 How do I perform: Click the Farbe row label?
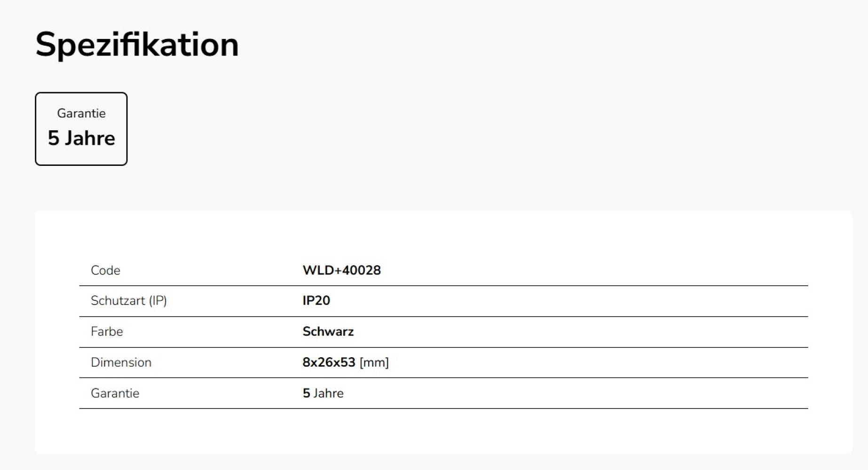coord(107,331)
